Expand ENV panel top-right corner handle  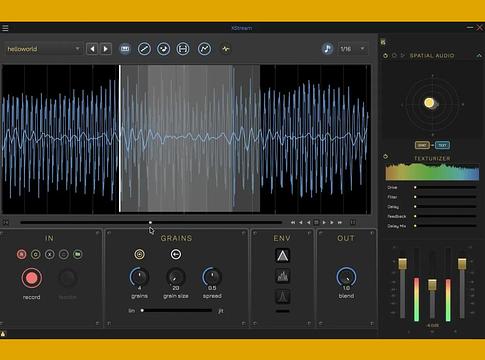coord(309,233)
